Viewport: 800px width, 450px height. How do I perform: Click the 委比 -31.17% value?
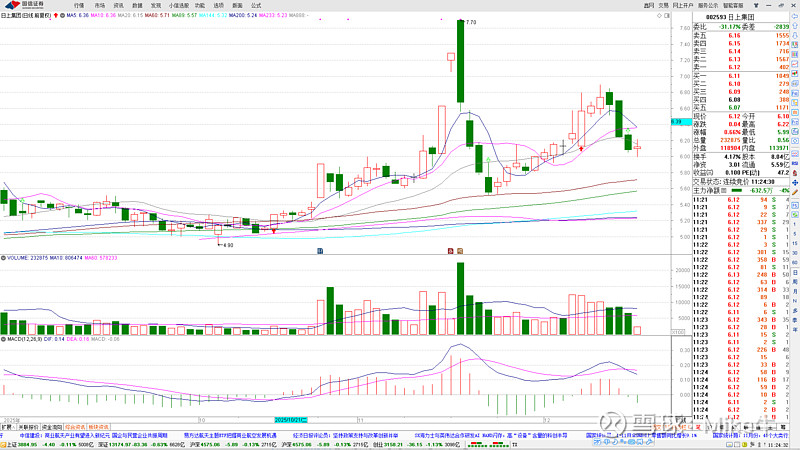(730, 27)
